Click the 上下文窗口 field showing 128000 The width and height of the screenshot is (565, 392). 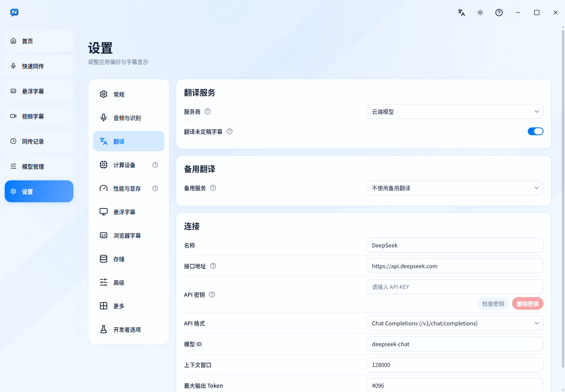coord(455,365)
